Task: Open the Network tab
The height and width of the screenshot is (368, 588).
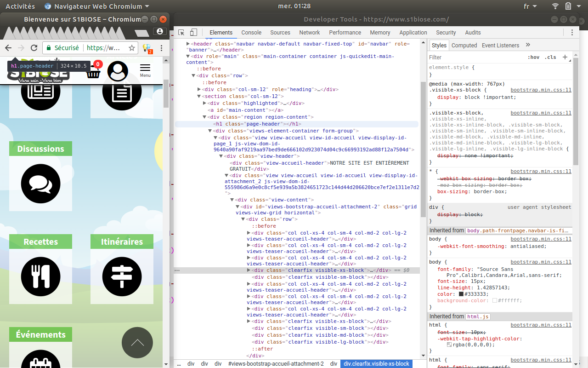Action: click(310, 32)
